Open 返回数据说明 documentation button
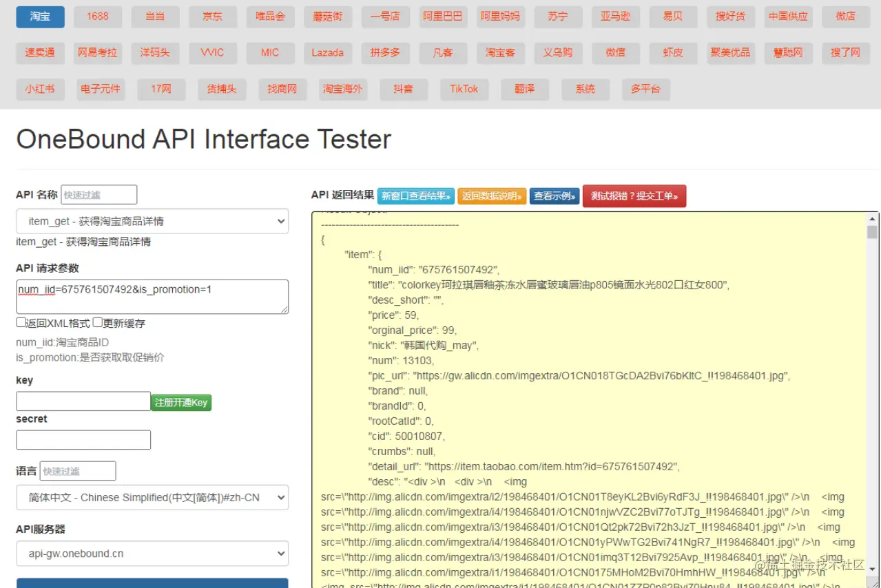The height and width of the screenshot is (588, 881). point(492,196)
